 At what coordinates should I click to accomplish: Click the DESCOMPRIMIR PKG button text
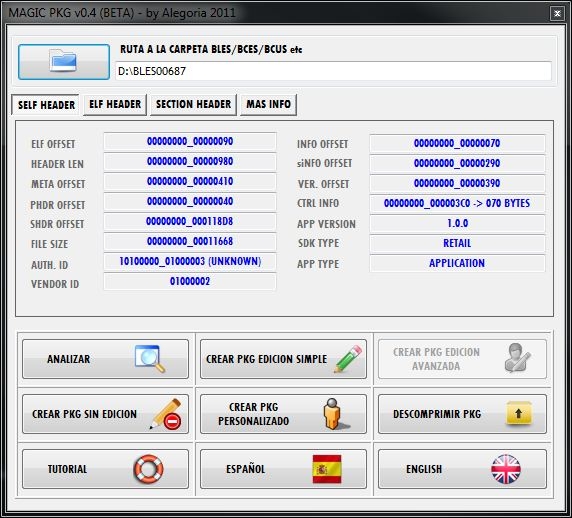point(437,414)
